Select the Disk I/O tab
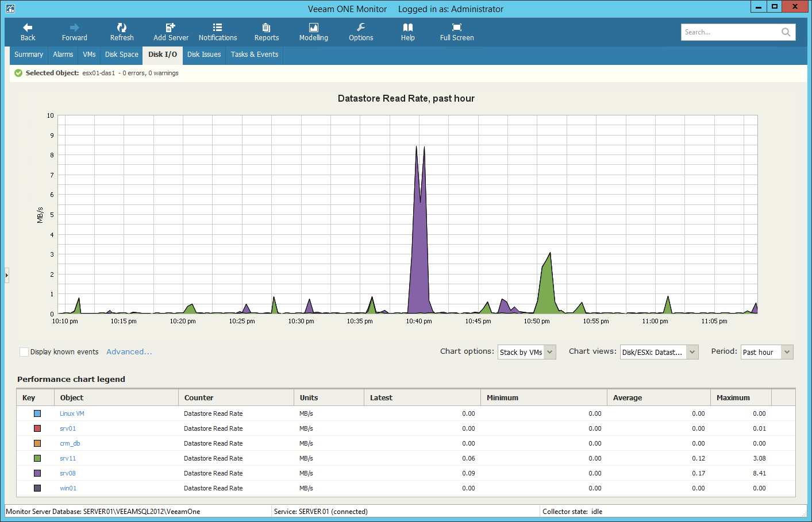 (163, 55)
